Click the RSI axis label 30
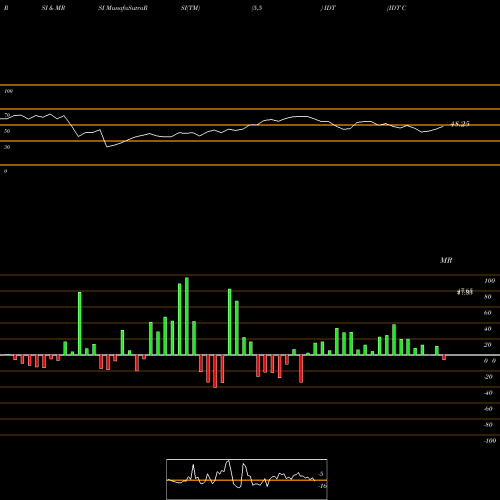This screenshot has height=500, width=500. [7, 147]
